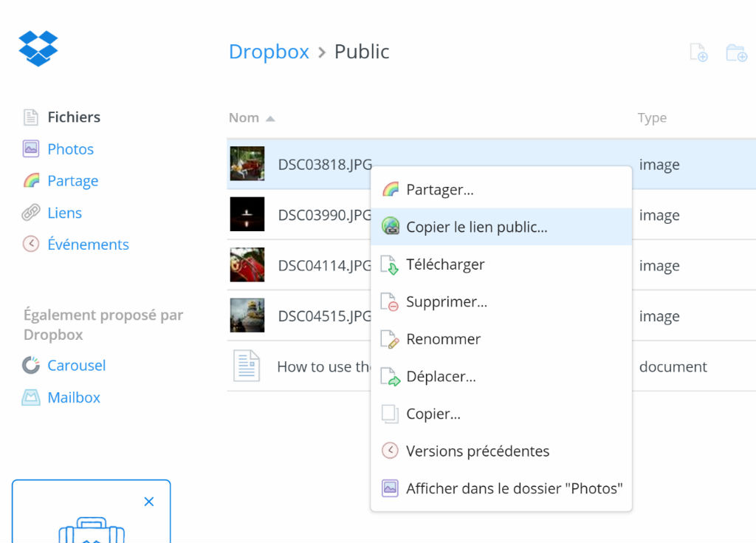Click the green arrow Déplacer icon
The height and width of the screenshot is (543, 756).
pyautogui.click(x=391, y=377)
